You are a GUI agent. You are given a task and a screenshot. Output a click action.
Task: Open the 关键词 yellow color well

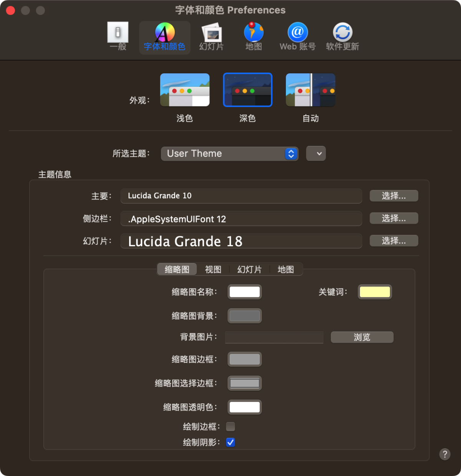[x=375, y=292]
